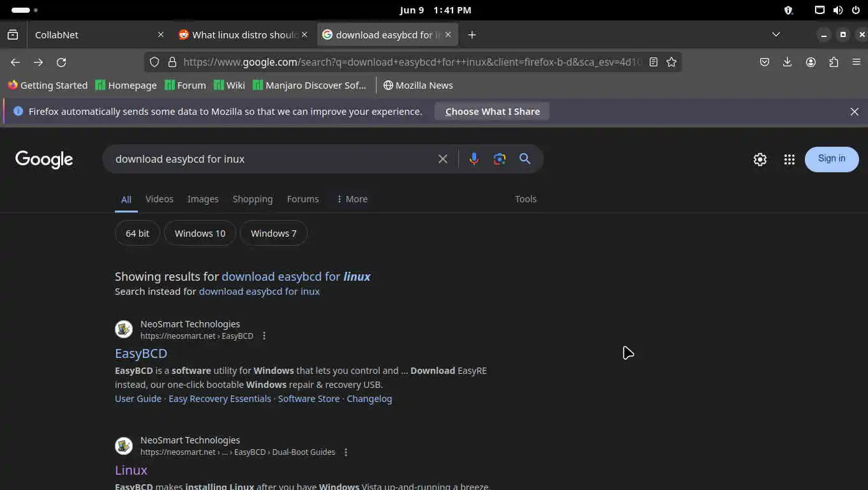The image size is (868, 490).
Task: Close the What linux distro tab
Action: pos(304,34)
